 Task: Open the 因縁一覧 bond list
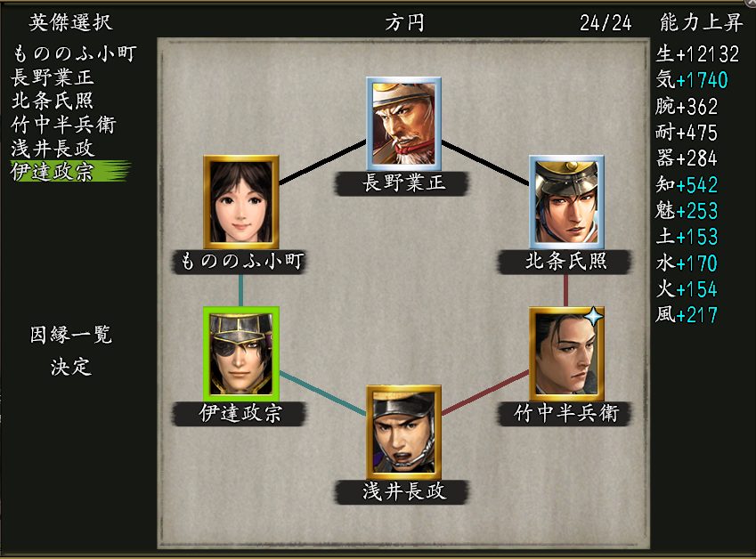71,335
